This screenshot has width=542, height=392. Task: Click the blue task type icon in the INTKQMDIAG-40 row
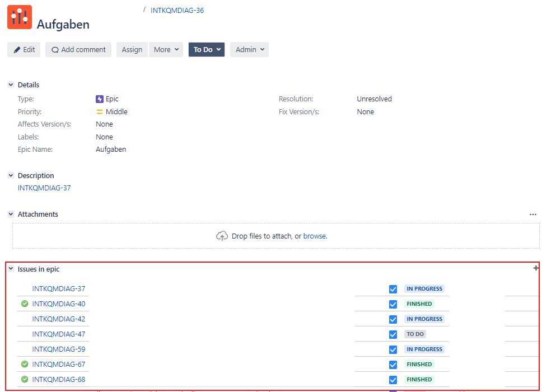393,304
